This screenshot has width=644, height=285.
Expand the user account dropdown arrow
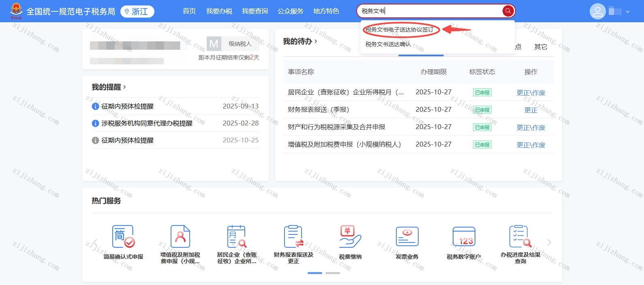click(x=628, y=12)
